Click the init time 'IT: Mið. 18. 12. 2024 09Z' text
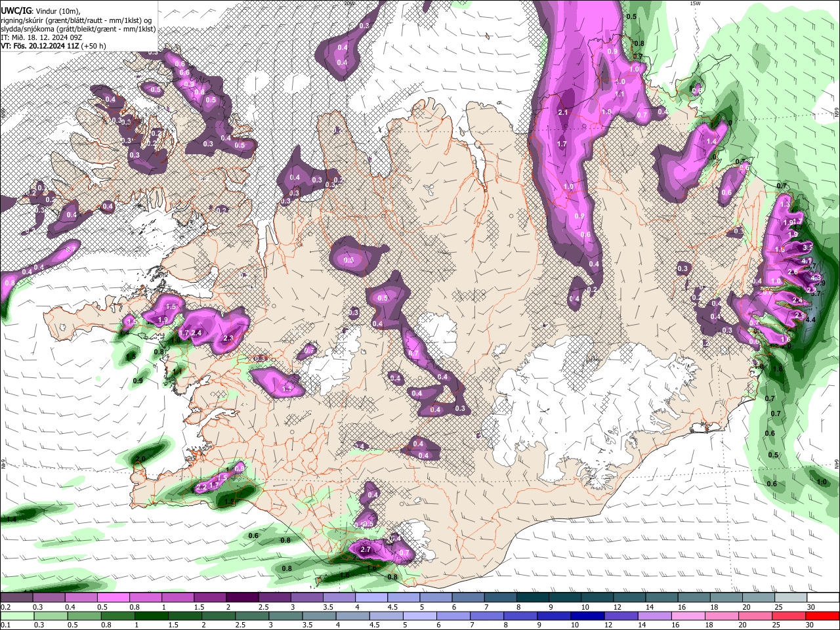 pyautogui.click(x=41, y=37)
